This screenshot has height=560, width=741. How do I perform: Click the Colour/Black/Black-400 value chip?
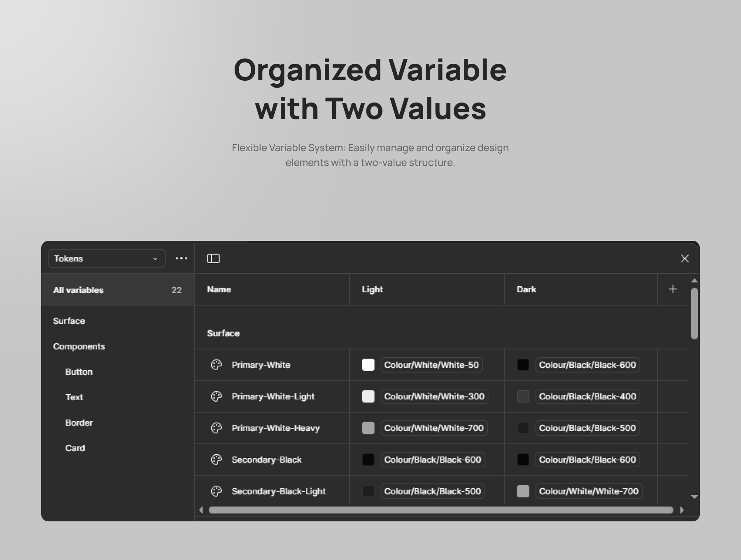(587, 397)
